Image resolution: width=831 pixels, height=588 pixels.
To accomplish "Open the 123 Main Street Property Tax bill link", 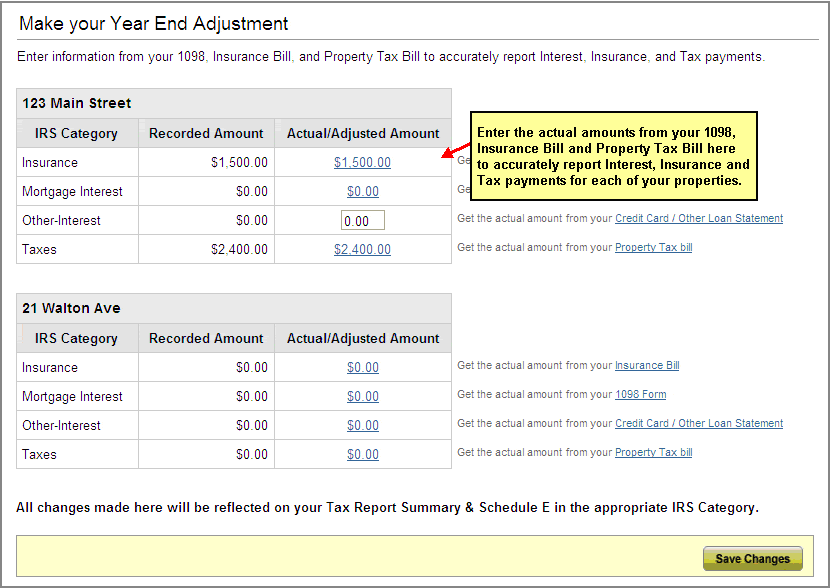I will click(x=653, y=247).
